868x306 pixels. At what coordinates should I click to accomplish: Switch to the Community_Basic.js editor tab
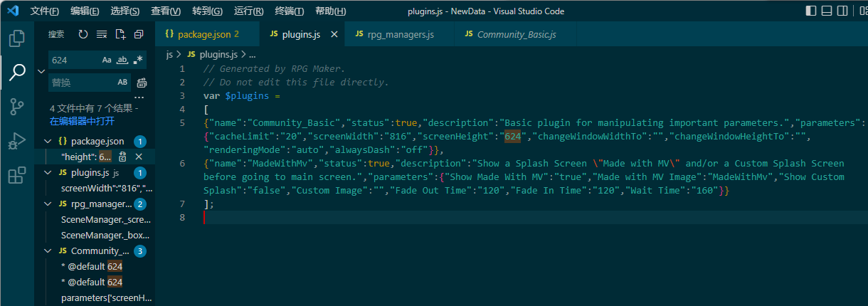tap(515, 34)
